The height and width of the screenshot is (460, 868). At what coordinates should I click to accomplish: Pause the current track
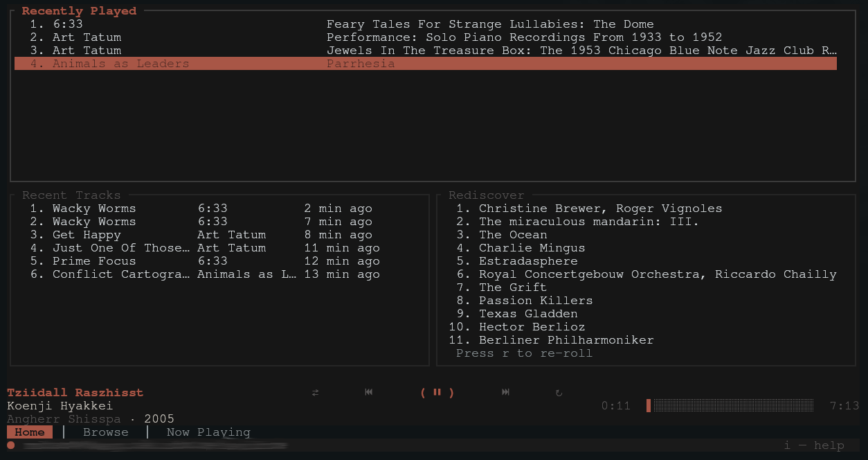click(437, 393)
